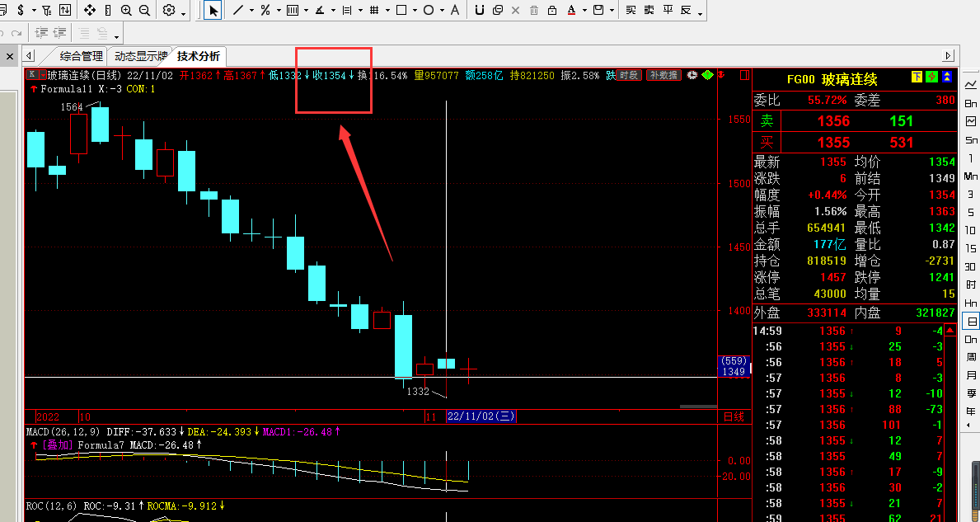The width and height of the screenshot is (980, 522).
Task: Close left panel with X button
Action: pyautogui.click(x=10, y=56)
